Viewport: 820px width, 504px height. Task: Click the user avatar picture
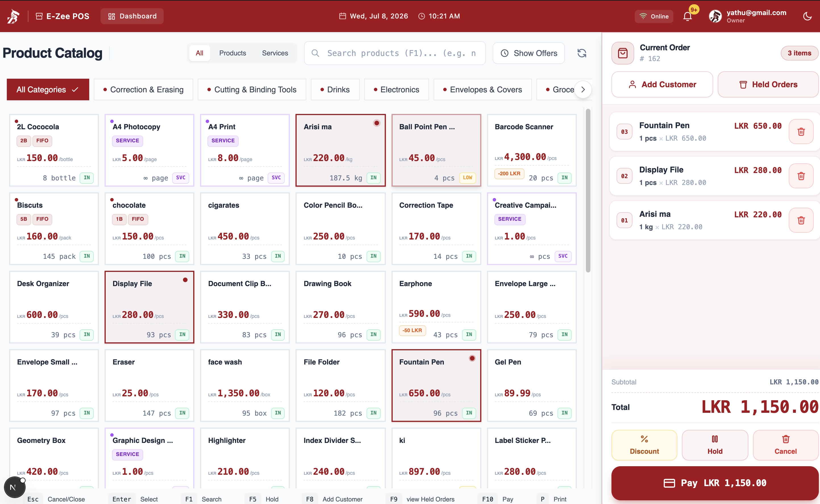point(715,16)
